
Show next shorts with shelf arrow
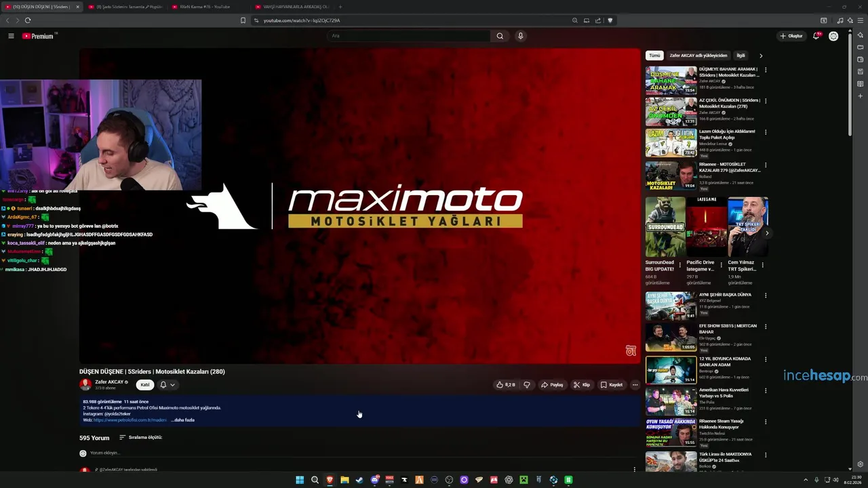(767, 233)
